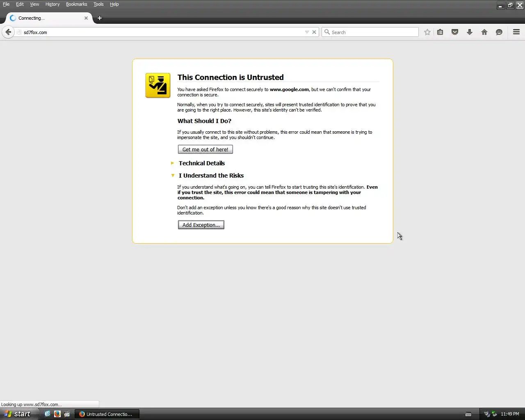Collapse the I Understand the Risks arrow
Screen dimensions: 525x420
click(173, 175)
